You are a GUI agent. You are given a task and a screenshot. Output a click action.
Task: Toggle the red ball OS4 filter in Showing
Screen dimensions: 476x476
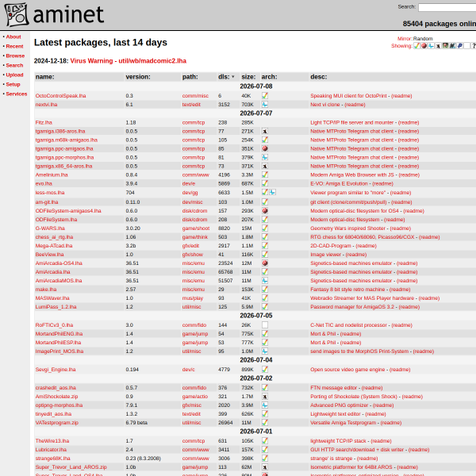(x=424, y=46)
